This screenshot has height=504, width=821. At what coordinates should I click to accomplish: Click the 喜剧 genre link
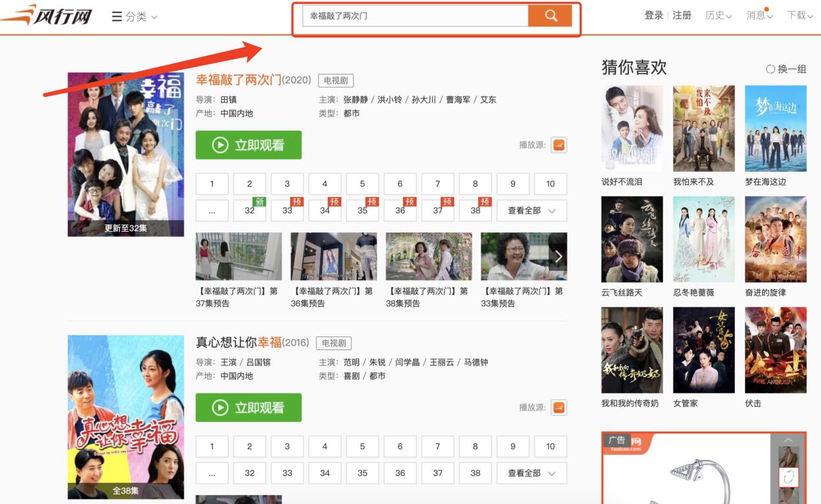[351, 376]
